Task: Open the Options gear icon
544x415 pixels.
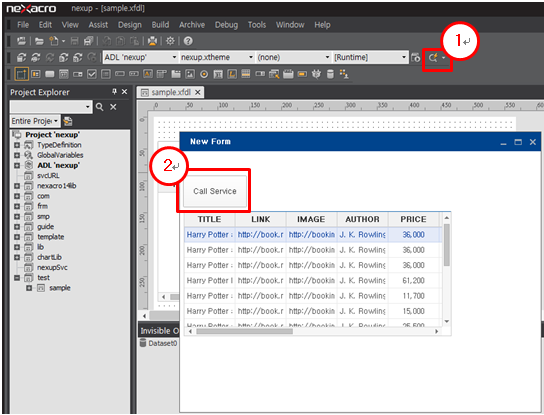Action: 170,41
